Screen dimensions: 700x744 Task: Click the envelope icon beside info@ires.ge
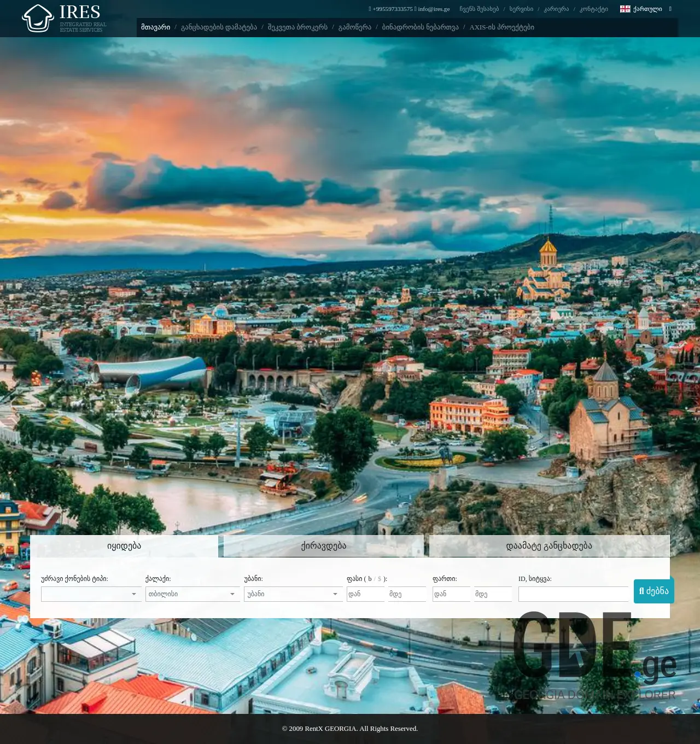415,9
